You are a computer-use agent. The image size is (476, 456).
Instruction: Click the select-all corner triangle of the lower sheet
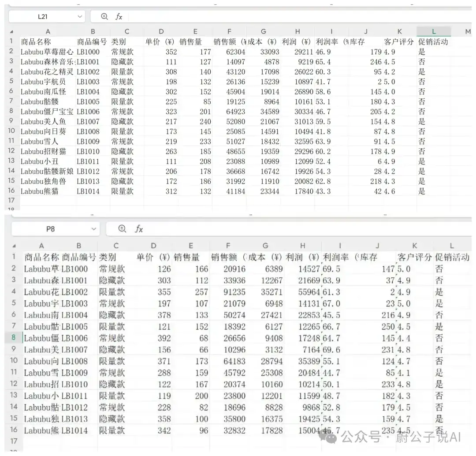click(x=14, y=246)
